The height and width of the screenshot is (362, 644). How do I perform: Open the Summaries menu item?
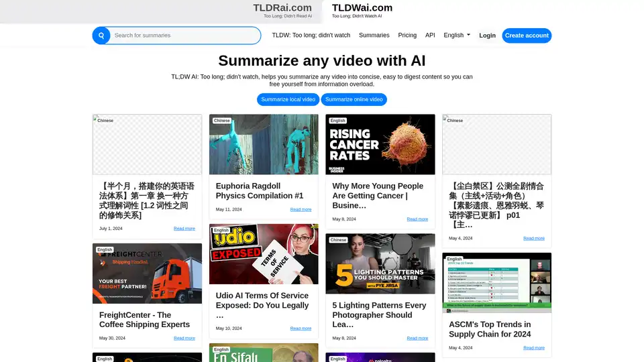[x=374, y=36]
